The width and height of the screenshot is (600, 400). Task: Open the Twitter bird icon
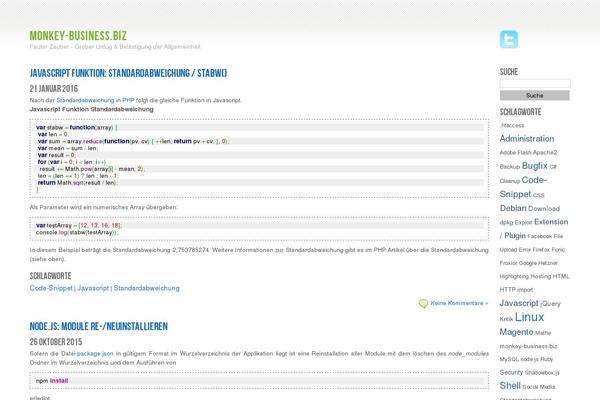click(x=509, y=39)
